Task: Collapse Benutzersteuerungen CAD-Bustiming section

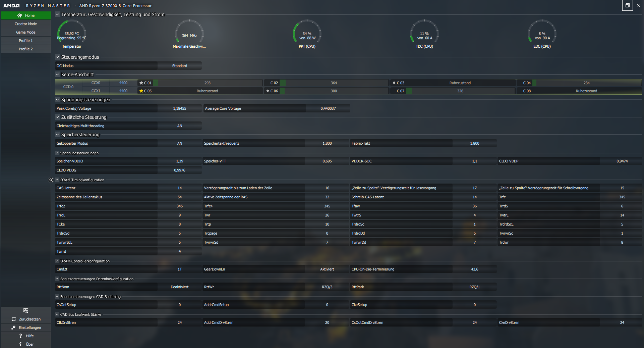Action: (57, 297)
